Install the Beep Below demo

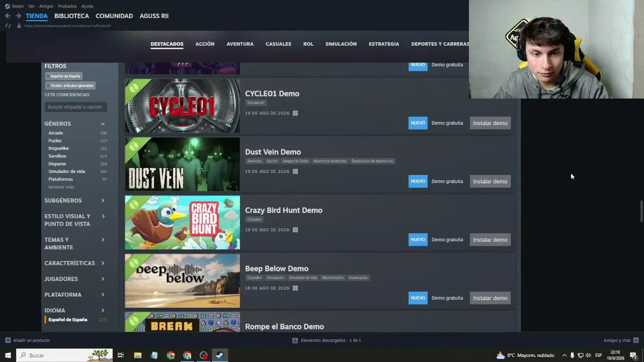[490, 298]
